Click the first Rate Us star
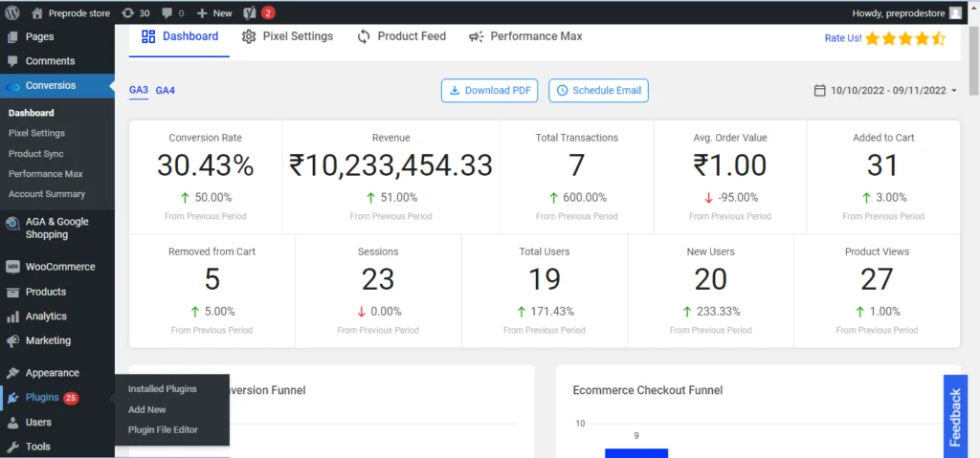 (x=873, y=39)
